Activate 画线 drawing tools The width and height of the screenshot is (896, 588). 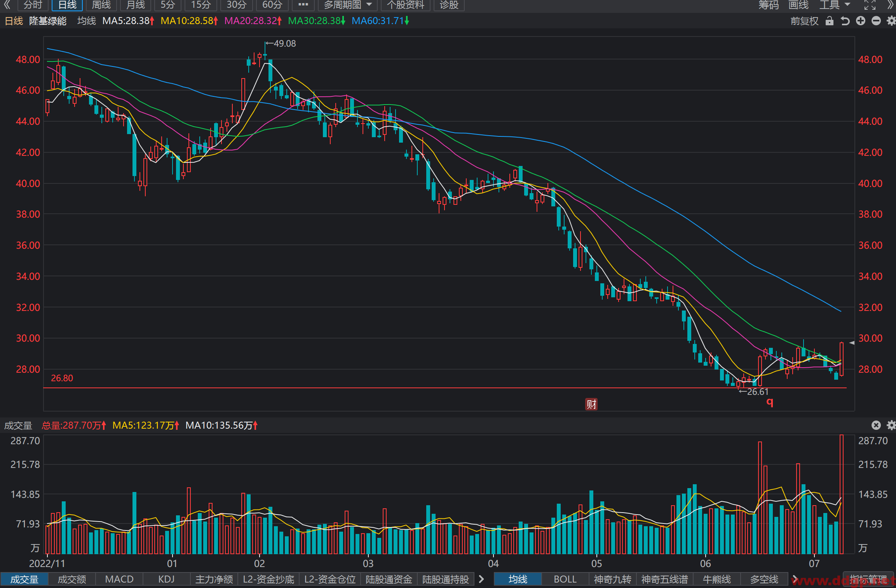click(x=798, y=5)
